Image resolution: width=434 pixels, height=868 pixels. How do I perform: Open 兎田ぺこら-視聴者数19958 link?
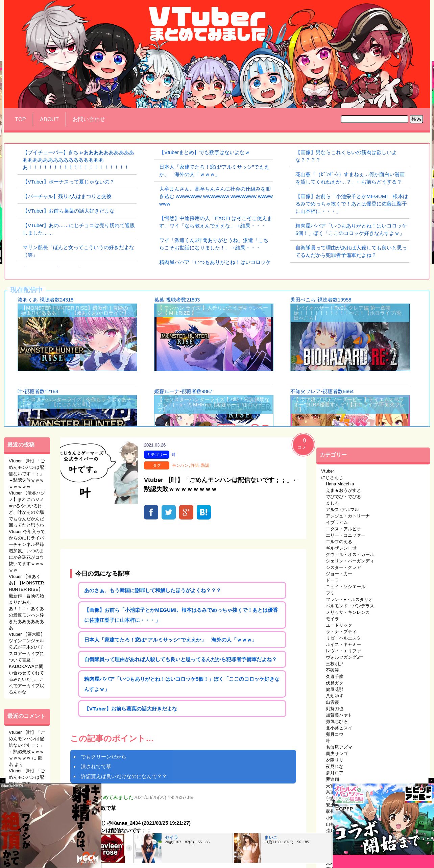pos(320,300)
